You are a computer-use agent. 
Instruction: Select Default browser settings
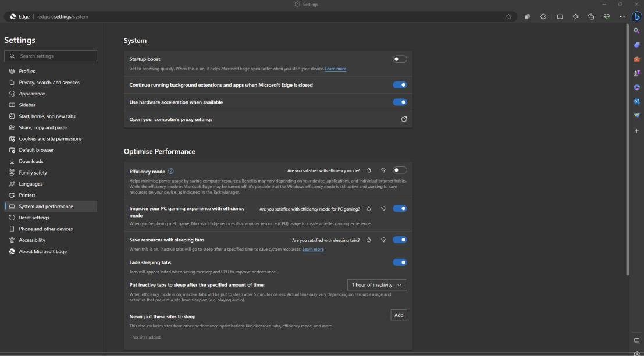coord(51,150)
